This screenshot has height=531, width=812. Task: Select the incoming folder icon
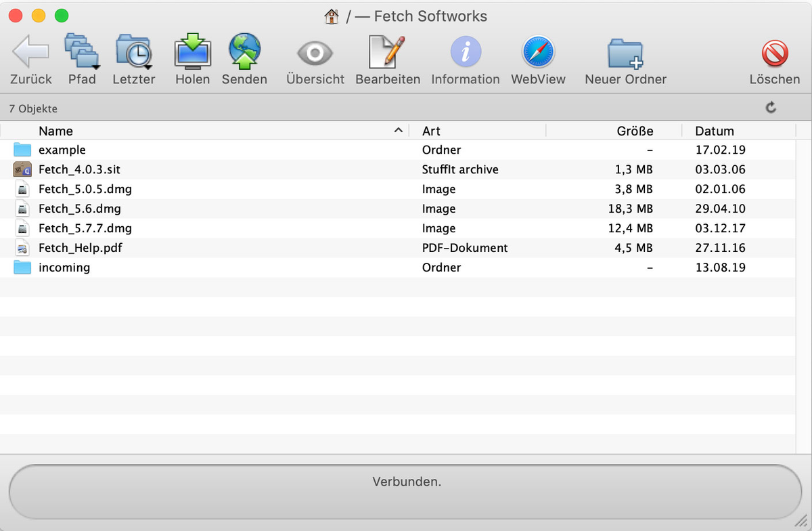pyautogui.click(x=23, y=268)
